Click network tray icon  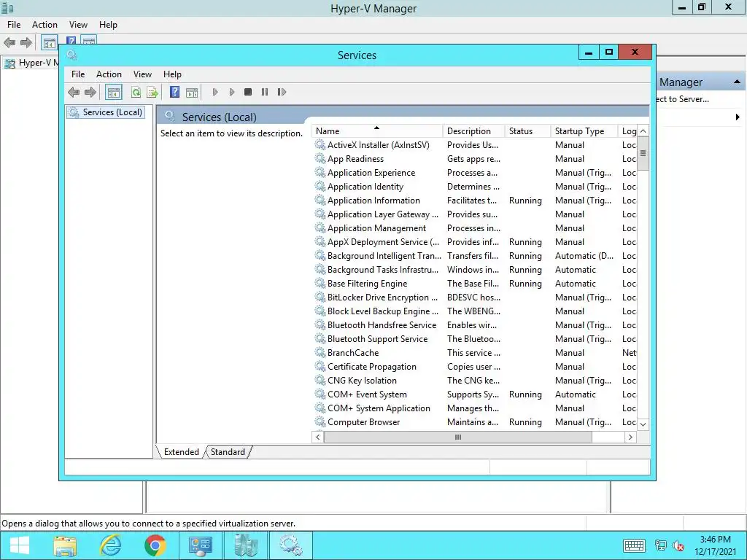coord(661,545)
